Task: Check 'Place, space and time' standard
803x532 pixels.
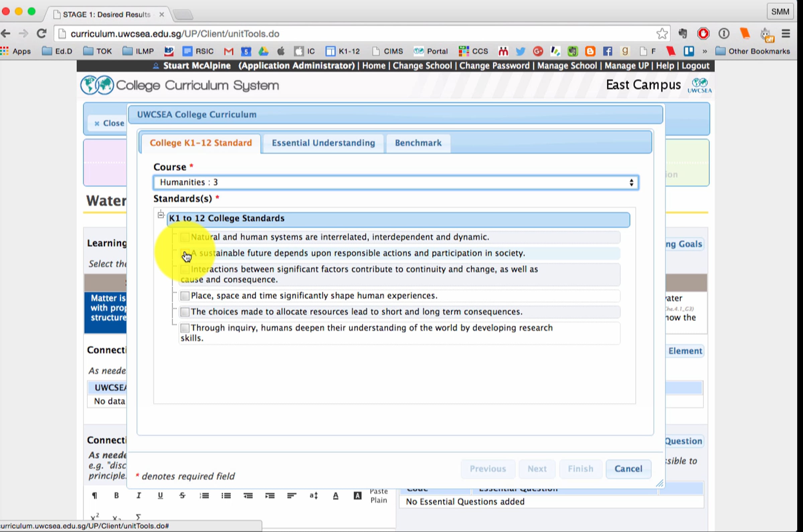Action: [x=185, y=296]
